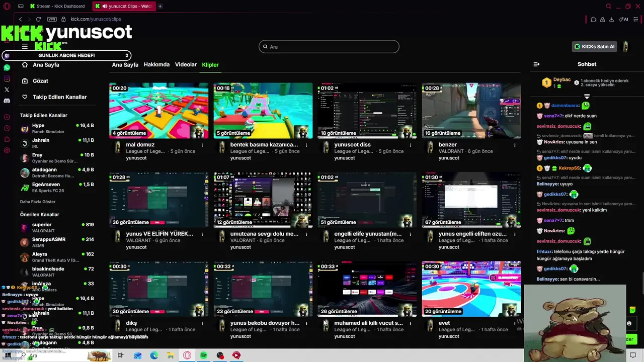Open GX Corner gamepad icon
The height and width of the screenshot is (362, 644).
(x=21, y=6)
